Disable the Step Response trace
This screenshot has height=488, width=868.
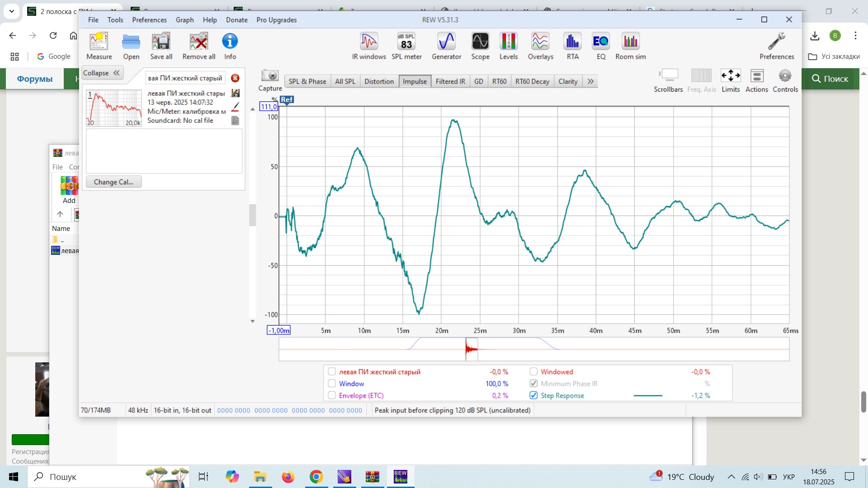click(x=533, y=395)
